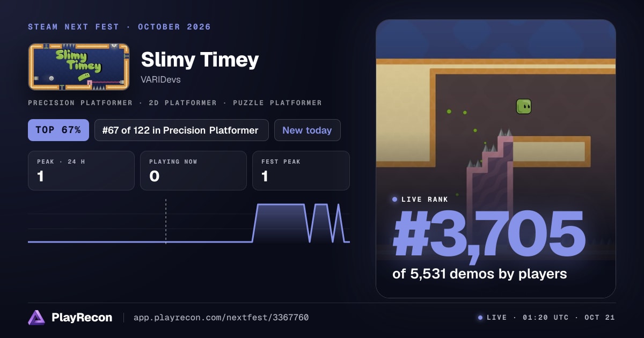This screenshot has width=644, height=338.
Task: Click the TOP 67% badge
Action: point(58,130)
